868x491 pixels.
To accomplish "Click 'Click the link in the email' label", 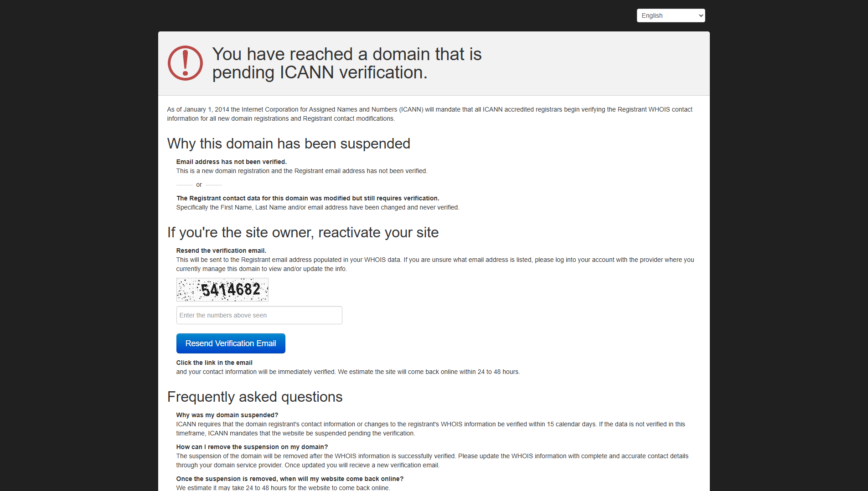I will tap(214, 363).
